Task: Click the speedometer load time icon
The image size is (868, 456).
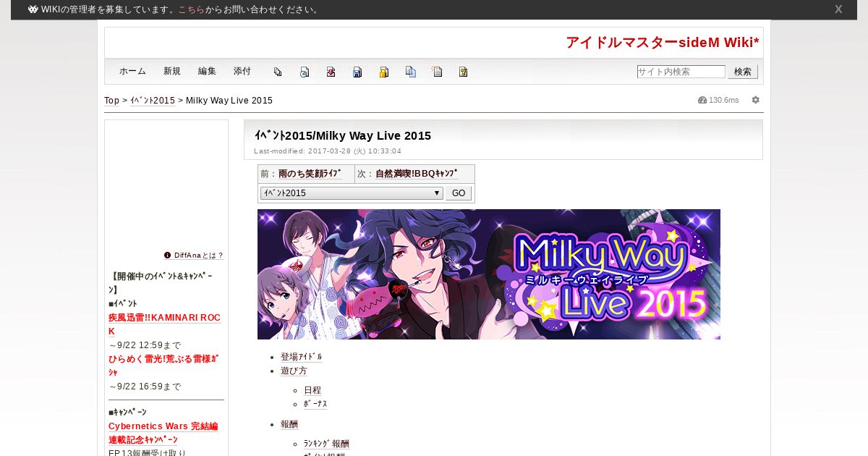Action: click(702, 100)
